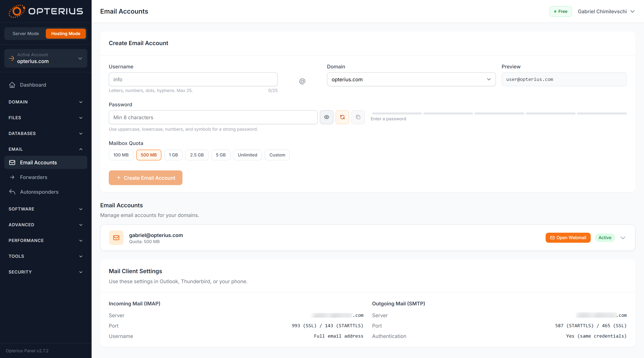Click the Forwarders arrow icon
The width and height of the screenshot is (644, 358).
pyautogui.click(x=12, y=177)
